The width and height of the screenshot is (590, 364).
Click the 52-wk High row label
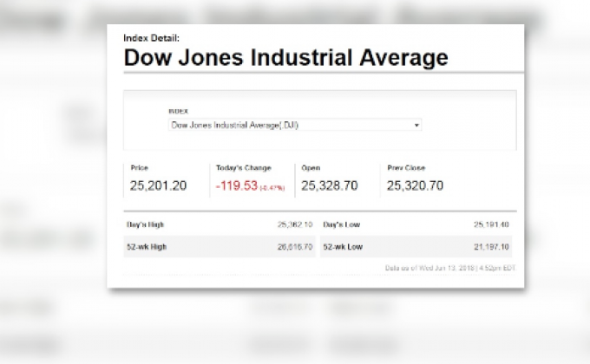(x=147, y=247)
